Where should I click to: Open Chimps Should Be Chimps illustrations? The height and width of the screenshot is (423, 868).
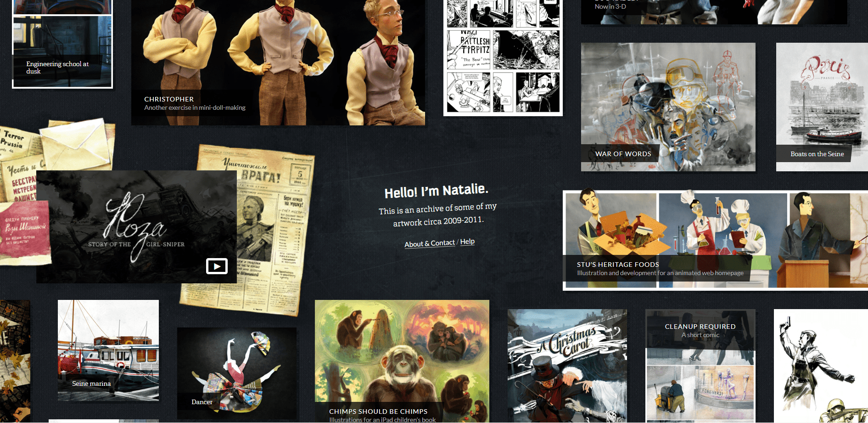tap(402, 361)
